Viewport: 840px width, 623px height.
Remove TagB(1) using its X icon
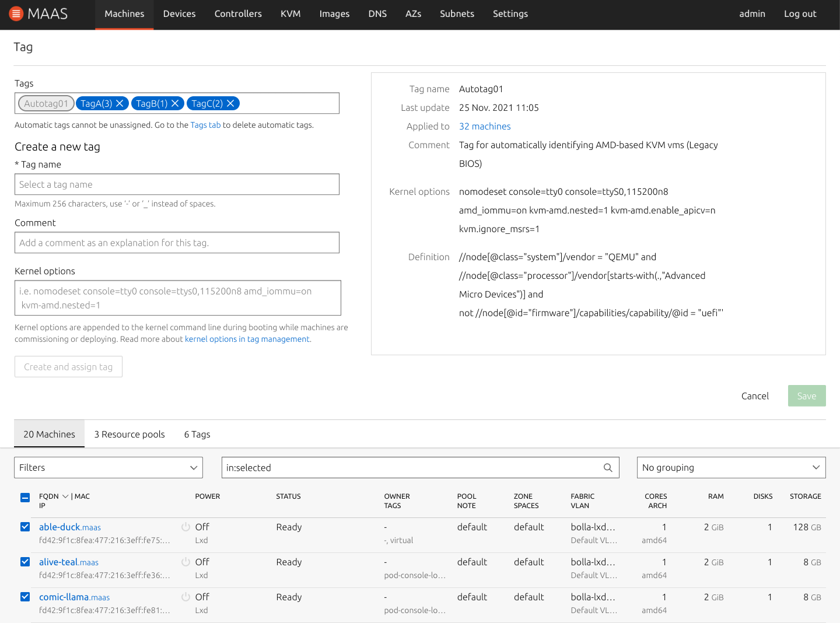[x=175, y=103]
